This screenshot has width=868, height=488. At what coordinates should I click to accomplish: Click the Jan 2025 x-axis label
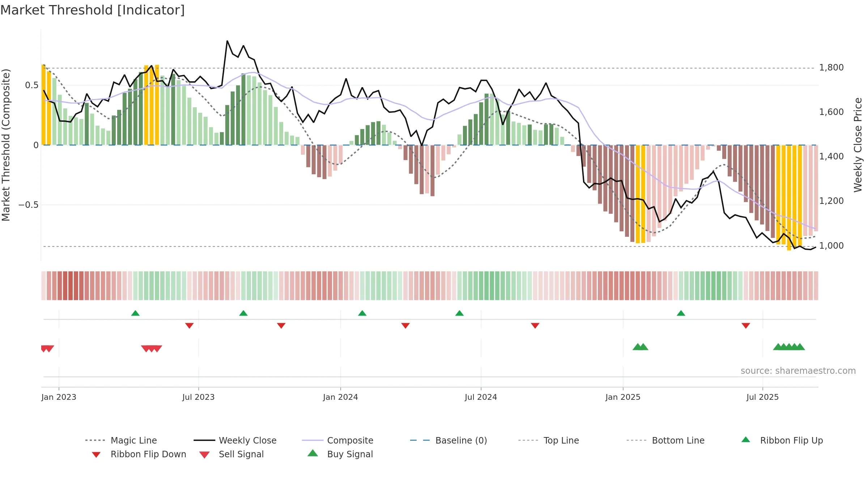point(623,397)
